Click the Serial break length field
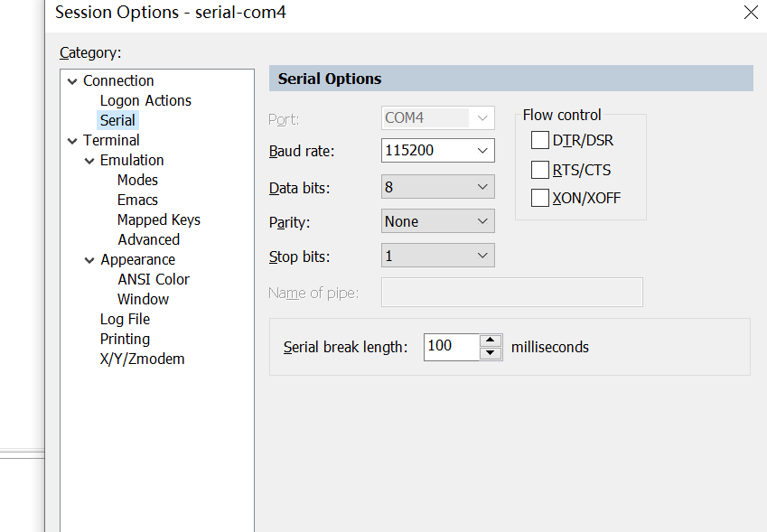Viewport: 767px width, 532px height. coord(450,347)
